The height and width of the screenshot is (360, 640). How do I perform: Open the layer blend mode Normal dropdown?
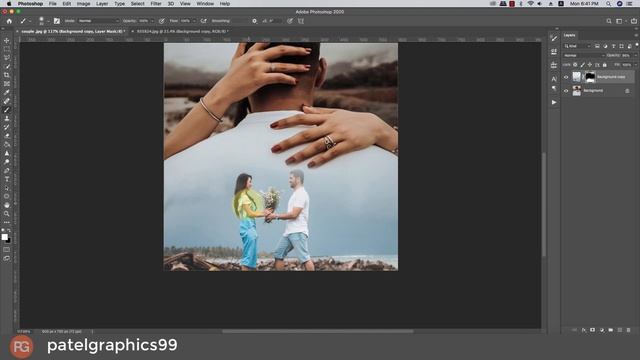(584, 55)
